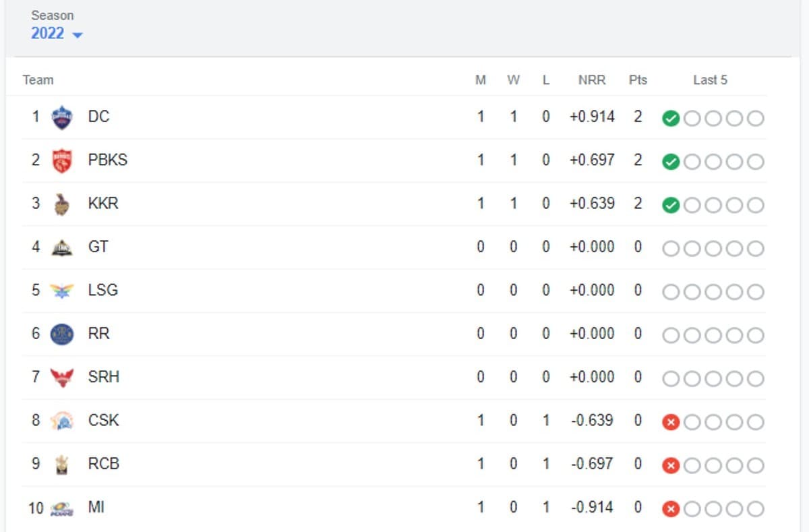Click MI's red loss indicator
Image resolution: width=809 pixels, height=532 pixels.
671,509
